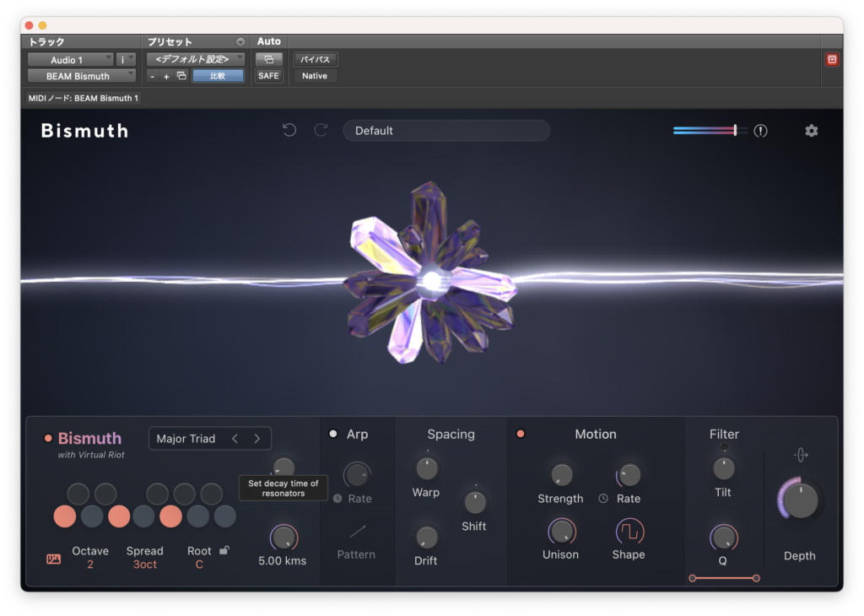Click the knob partly hidden by the tooltip
Screen dimensions: 864x616
(x=283, y=466)
